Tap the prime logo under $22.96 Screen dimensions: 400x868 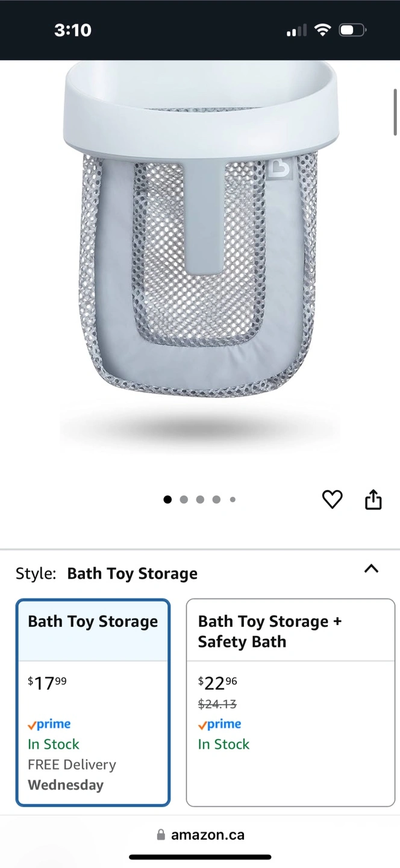click(x=219, y=725)
